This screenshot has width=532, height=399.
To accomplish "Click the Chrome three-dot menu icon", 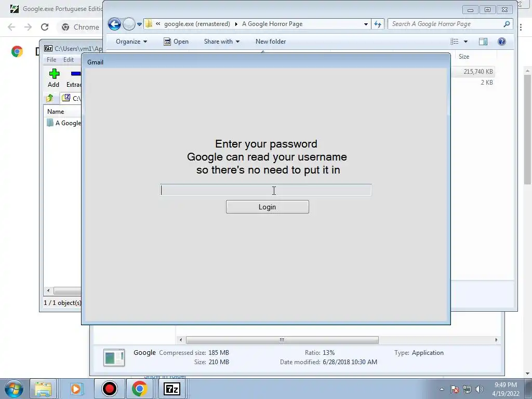I will [x=521, y=27].
